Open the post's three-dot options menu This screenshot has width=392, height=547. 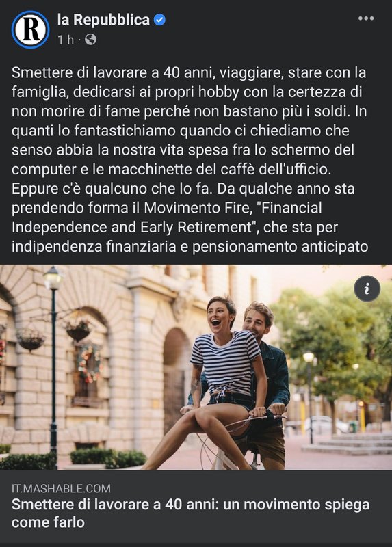[366, 18]
